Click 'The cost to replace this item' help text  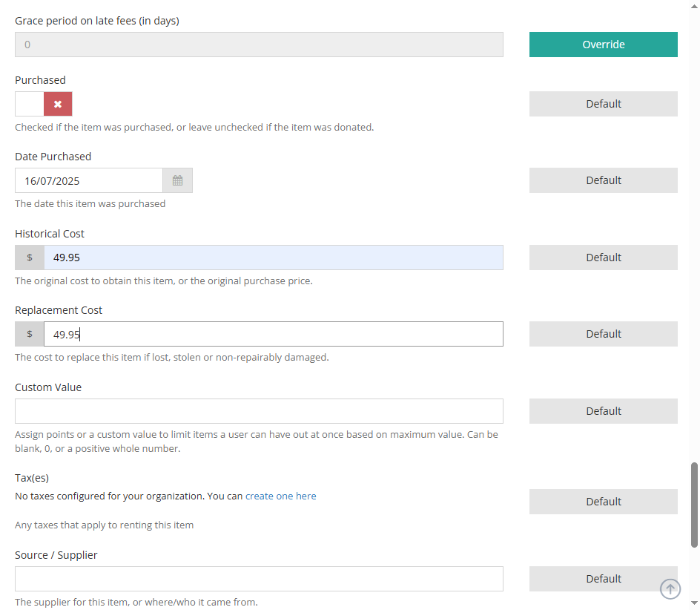[x=172, y=358]
